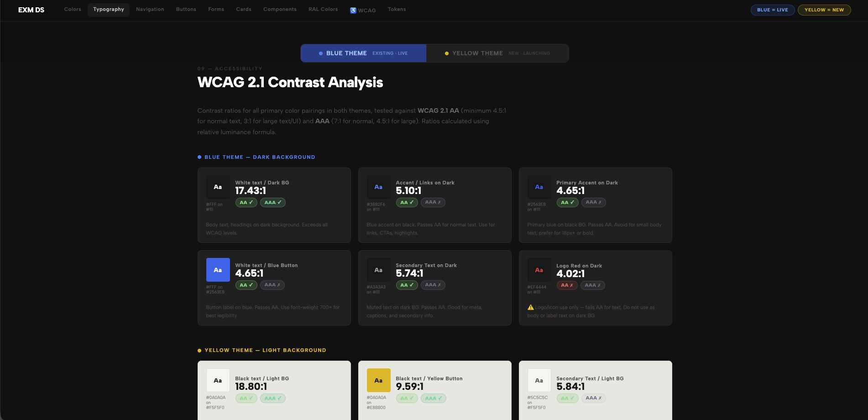
Task: Click the blue Aa sample on Accent / Links card
Action: click(378, 187)
